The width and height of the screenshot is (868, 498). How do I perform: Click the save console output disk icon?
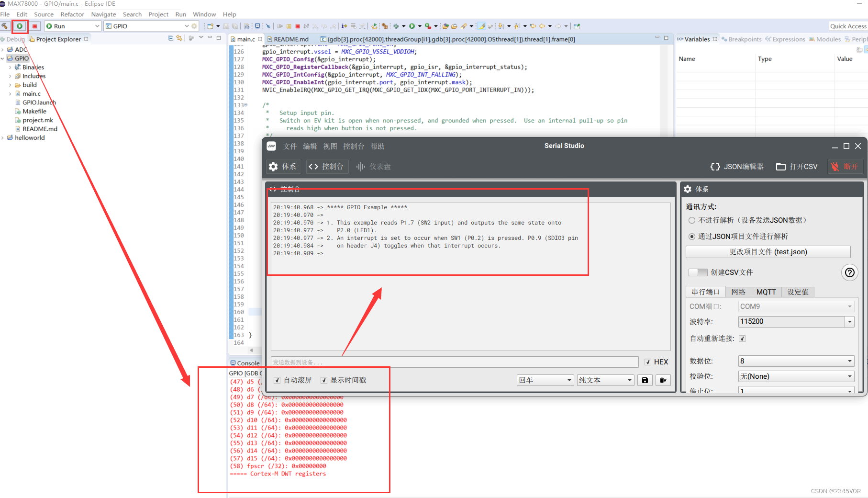pos(645,380)
